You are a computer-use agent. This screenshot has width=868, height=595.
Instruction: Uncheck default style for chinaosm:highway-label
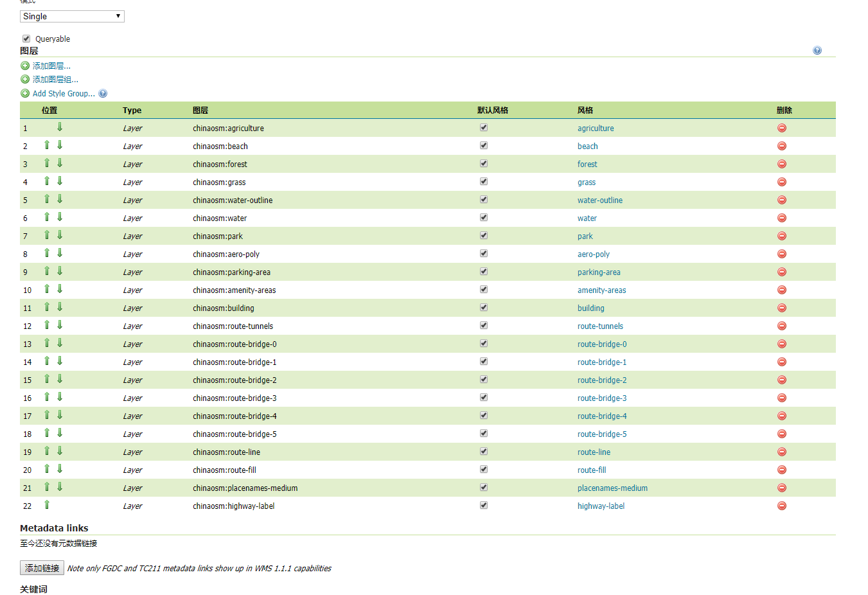pos(484,505)
